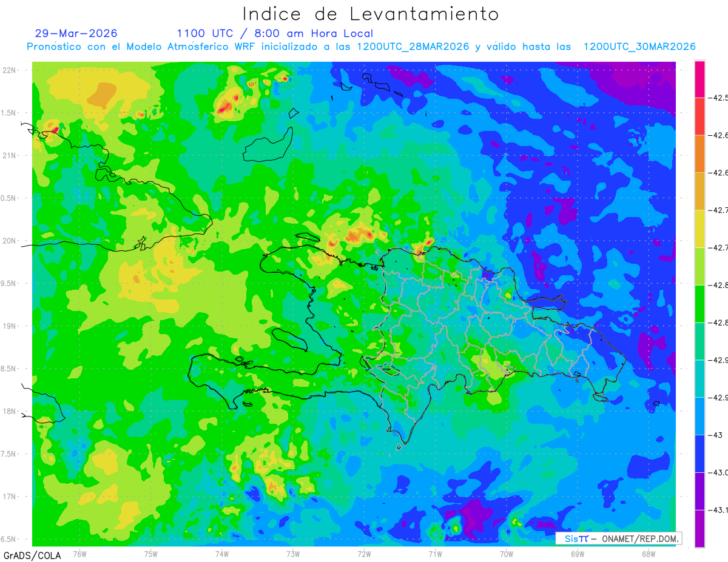The height and width of the screenshot is (562, 728).
Task: Click the magenta swatch at colorbar top
Action: click(x=699, y=79)
